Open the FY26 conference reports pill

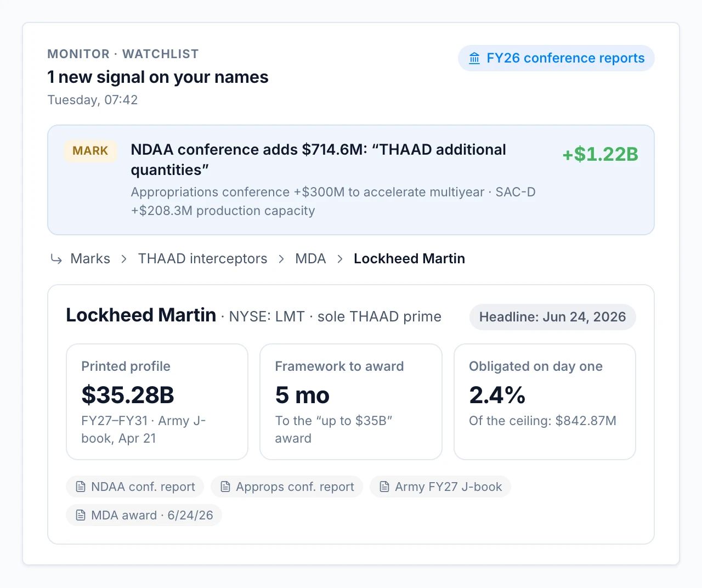(x=556, y=58)
